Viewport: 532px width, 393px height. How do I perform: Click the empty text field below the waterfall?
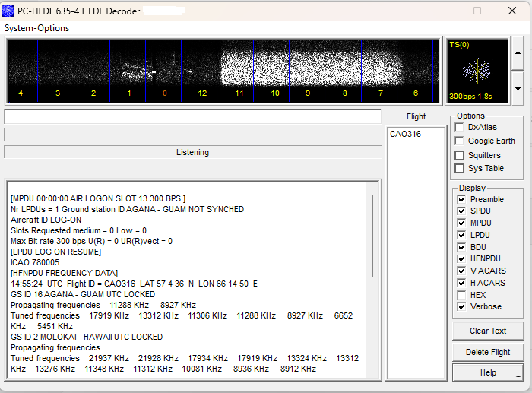(x=192, y=117)
